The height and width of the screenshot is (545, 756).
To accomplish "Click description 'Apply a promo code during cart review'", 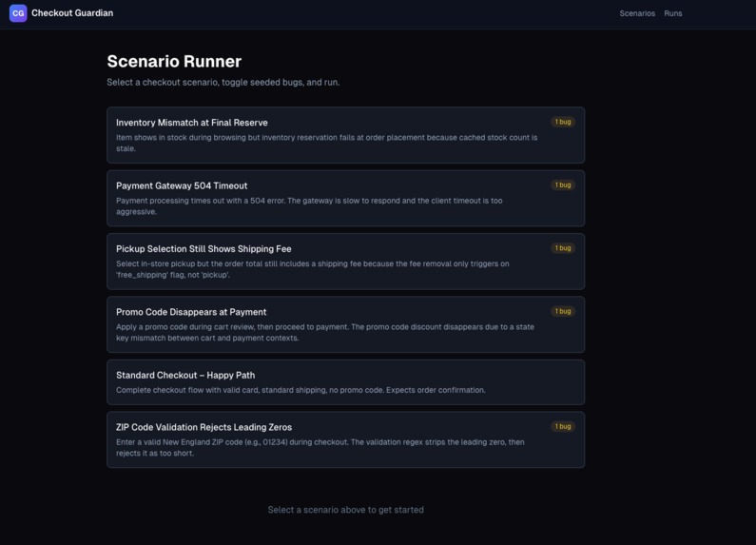I will (x=325, y=332).
